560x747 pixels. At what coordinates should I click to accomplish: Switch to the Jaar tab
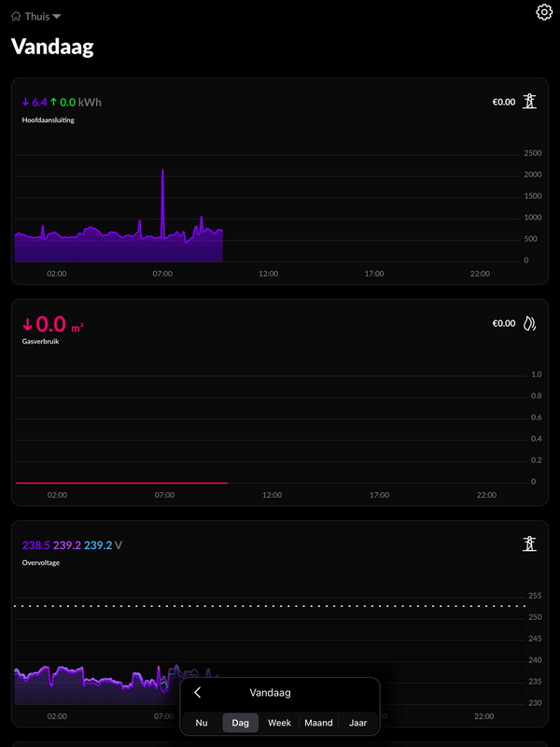(357, 723)
